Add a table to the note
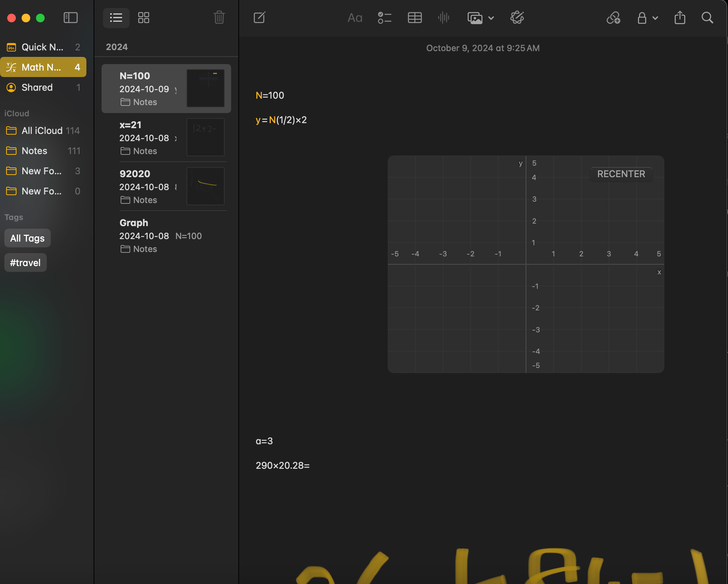The width and height of the screenshot is (728, 584). pyautogui.click(x=414, y=18)
